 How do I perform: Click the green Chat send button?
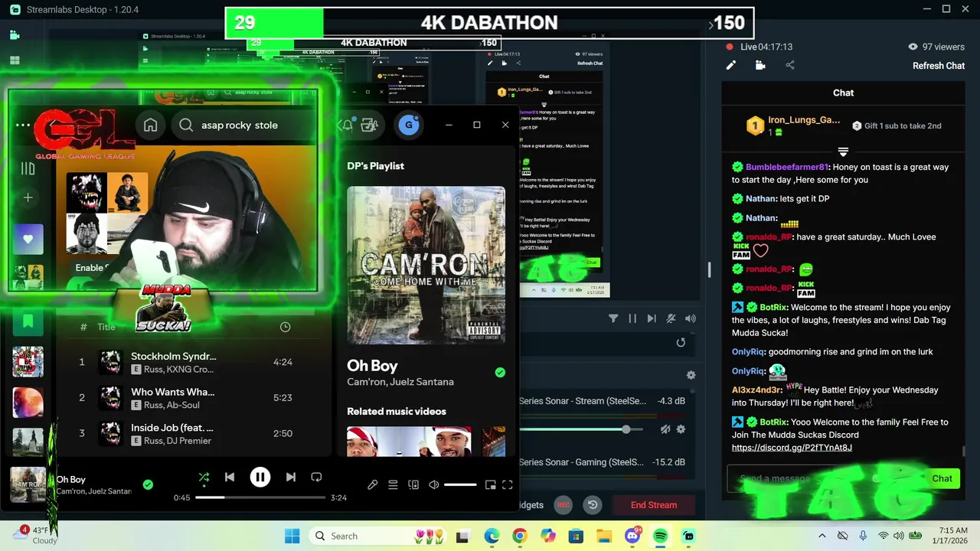pyautogui.click(x=942, y=479)
